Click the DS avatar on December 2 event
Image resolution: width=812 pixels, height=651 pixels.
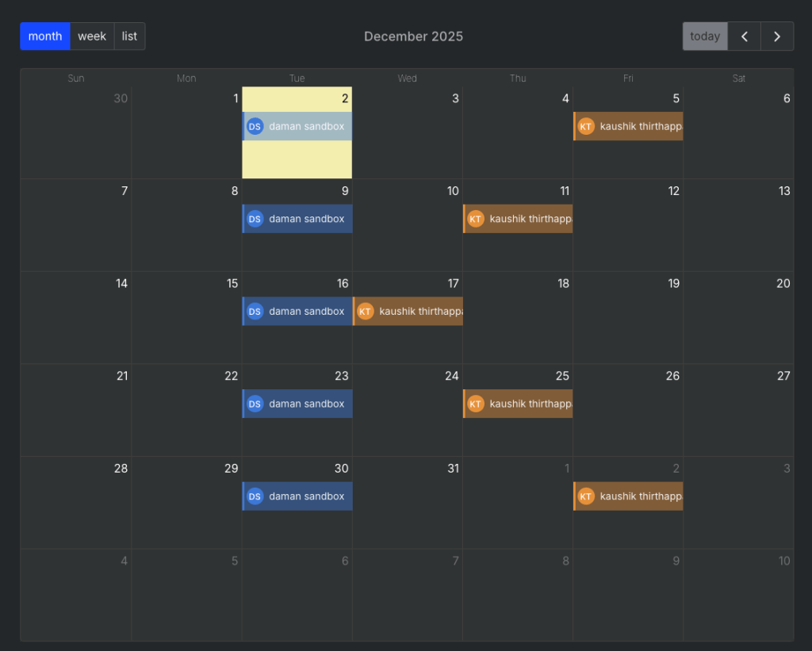click(255, 126)
